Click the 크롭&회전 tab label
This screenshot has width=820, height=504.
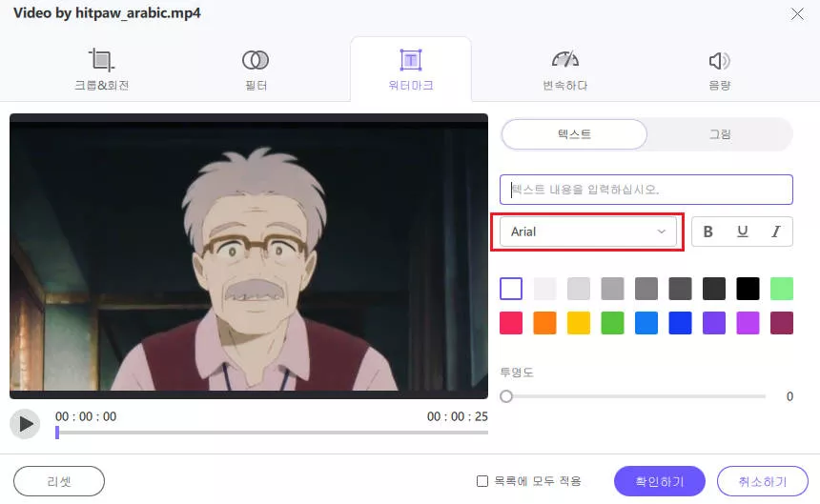101,85
